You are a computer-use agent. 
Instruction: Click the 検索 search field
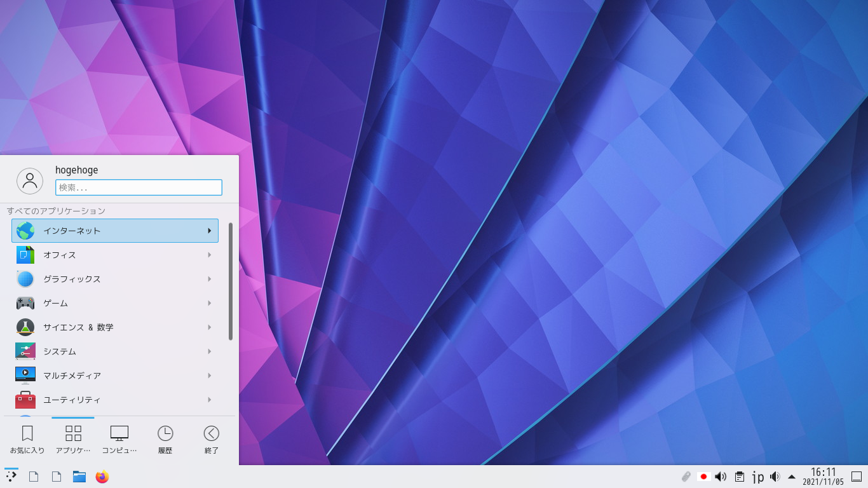pos(139,187)
